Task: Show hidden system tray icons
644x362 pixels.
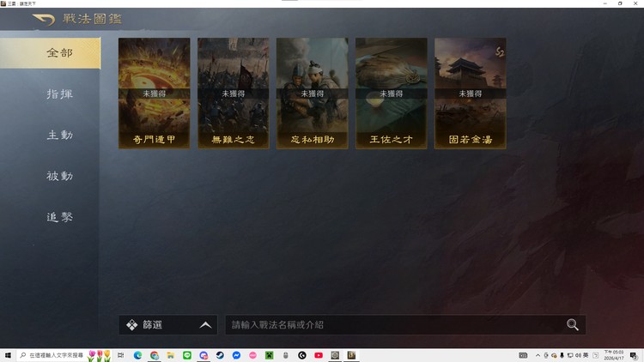Action: [x=538, y=355]
